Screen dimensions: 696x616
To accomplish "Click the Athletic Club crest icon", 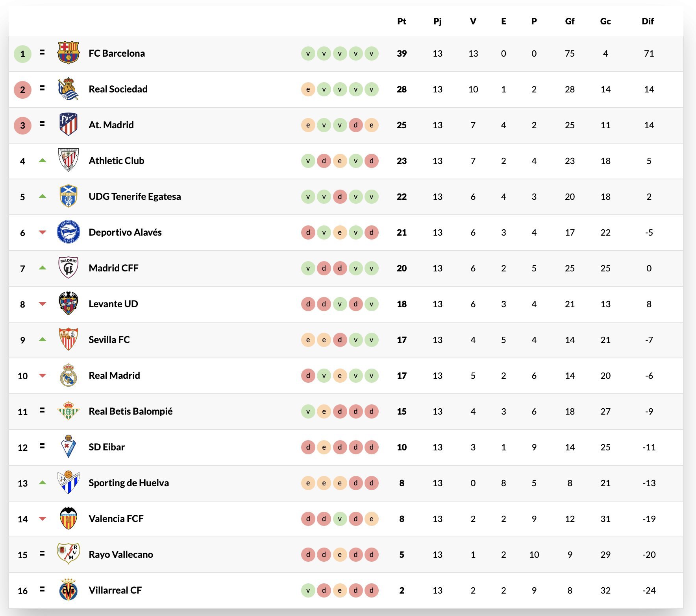I will click(68, 160).
